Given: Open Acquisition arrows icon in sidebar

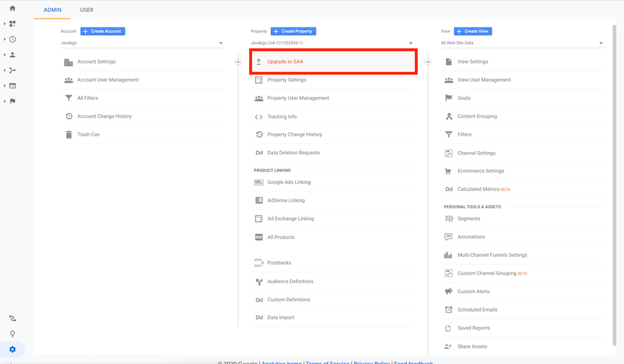Looking at the screenshot, I should coord(12,70).
